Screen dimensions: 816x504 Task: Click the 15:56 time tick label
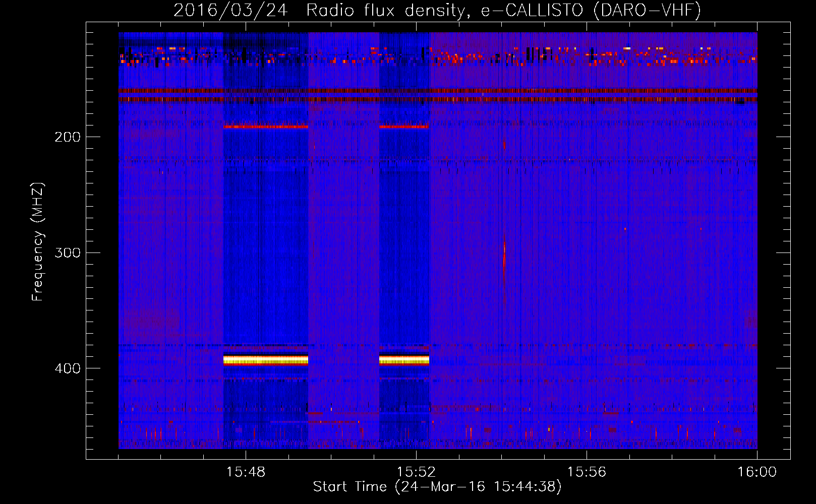click(x=587, y=472)
